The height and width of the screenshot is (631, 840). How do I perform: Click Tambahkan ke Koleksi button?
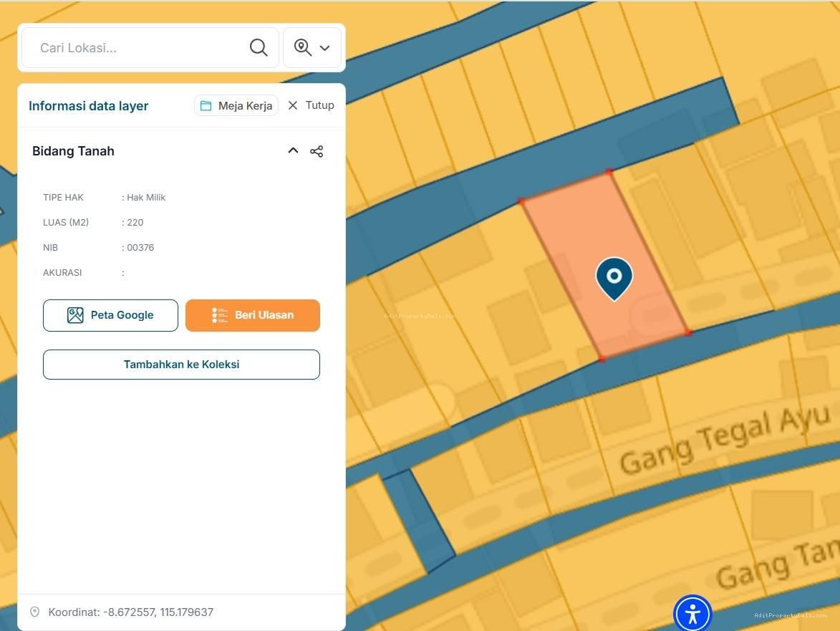click(181, 365)
